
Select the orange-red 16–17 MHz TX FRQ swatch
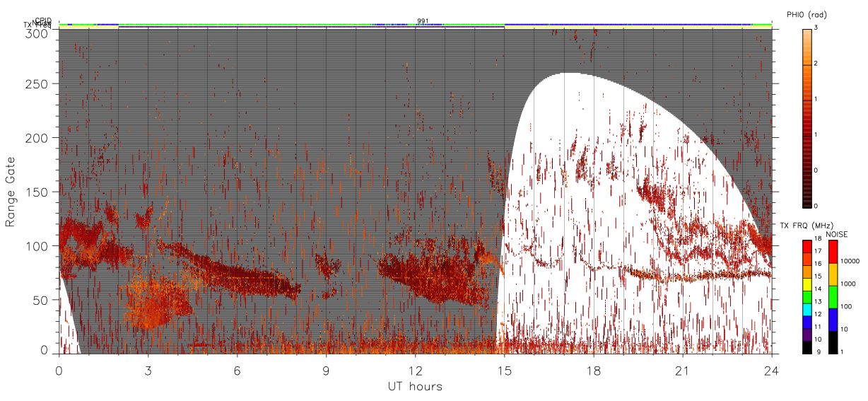coord(807,260)
